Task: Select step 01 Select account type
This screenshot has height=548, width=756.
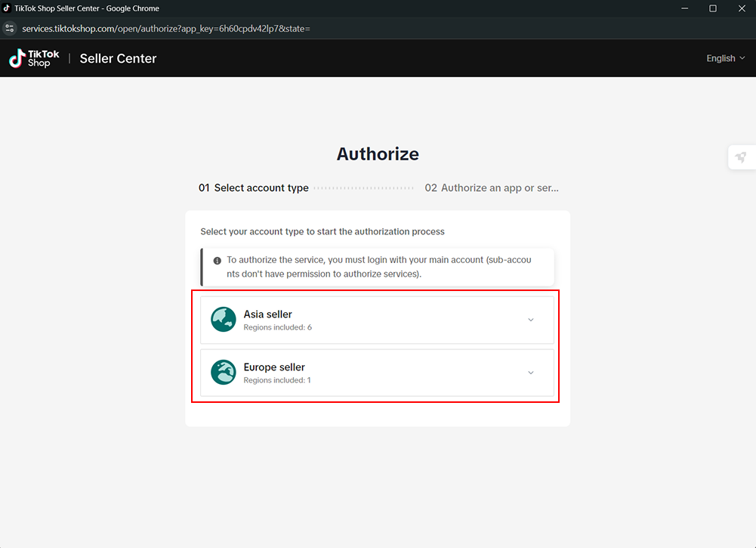Action: click(254, 188)
